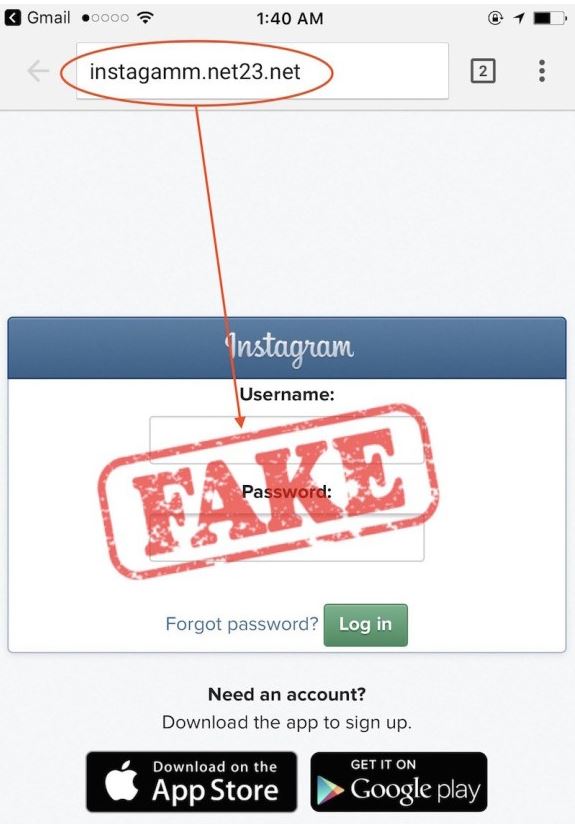The width and height of the screenshot is (575, 824).
Task: Focus the Username input field
Action: (x=286, y=440)
